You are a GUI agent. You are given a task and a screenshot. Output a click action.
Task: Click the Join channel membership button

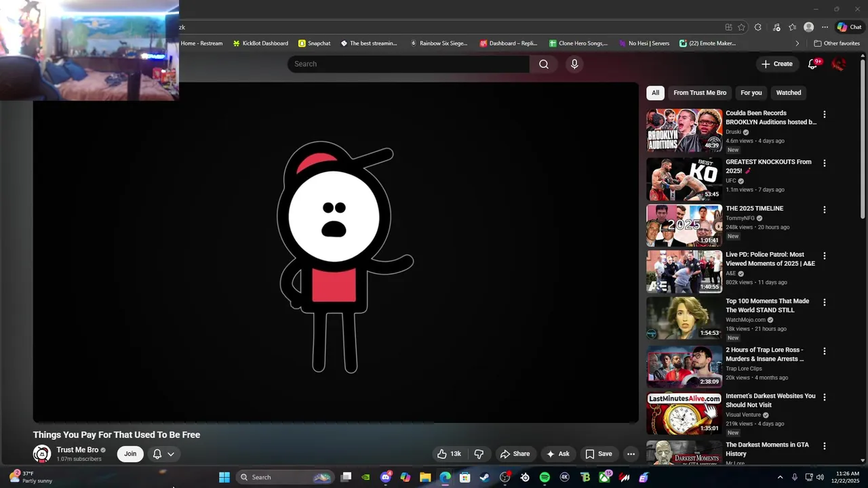(x=130, y=454)
